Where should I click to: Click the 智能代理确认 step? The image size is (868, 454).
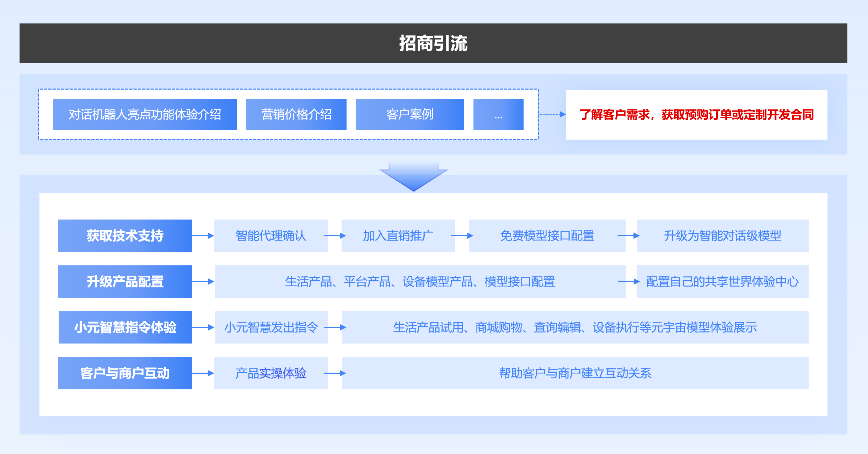pos(270,236)
